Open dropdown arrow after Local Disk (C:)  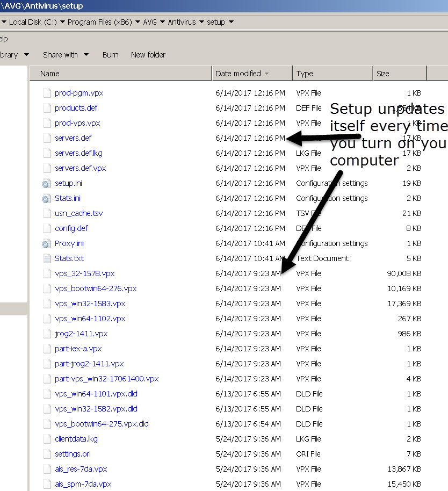tap(62, 22)
